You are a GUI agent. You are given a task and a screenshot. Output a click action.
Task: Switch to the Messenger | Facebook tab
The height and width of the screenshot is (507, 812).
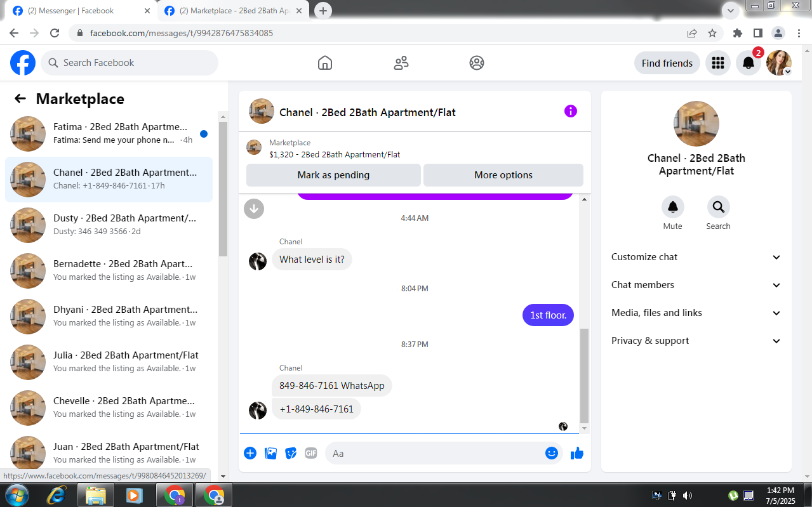(81, 11)
